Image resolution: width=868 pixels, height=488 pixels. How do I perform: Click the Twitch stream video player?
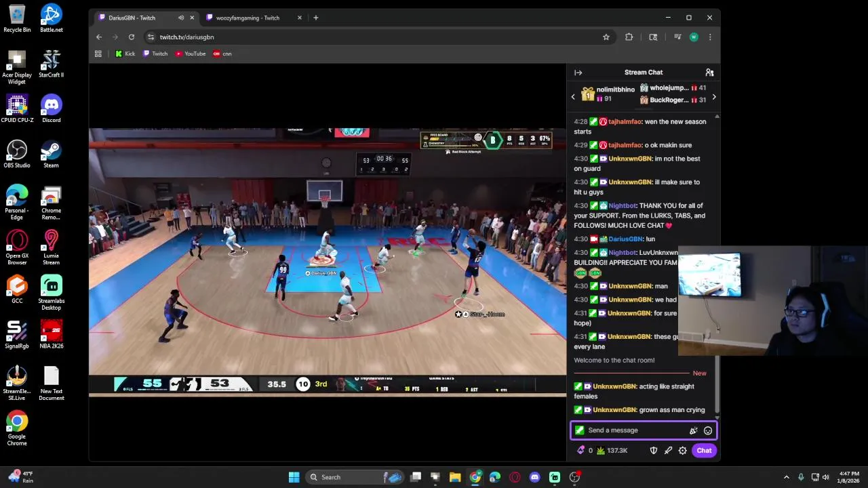(x=328, y=262)
